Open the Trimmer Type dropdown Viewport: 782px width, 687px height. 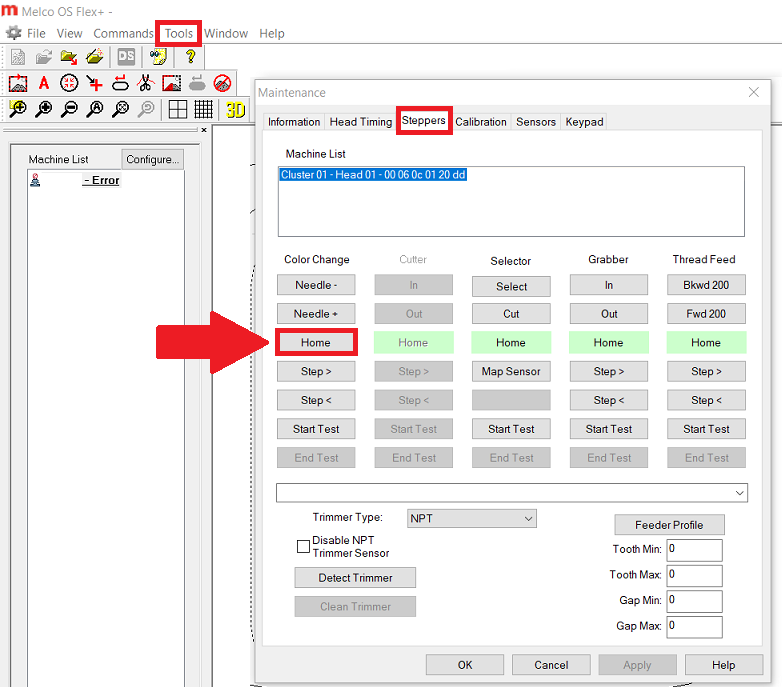tap(471, 518)
